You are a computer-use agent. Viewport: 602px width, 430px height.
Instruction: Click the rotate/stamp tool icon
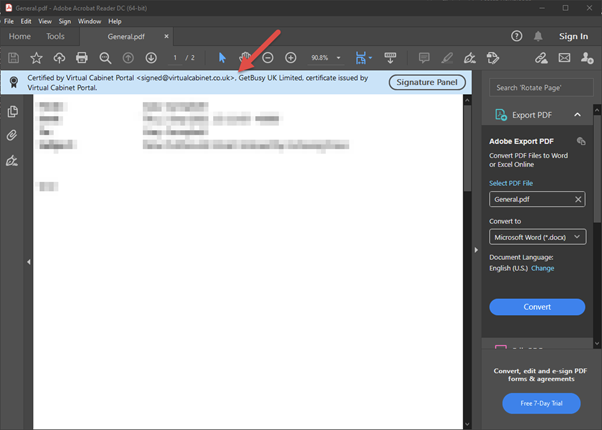493,58
